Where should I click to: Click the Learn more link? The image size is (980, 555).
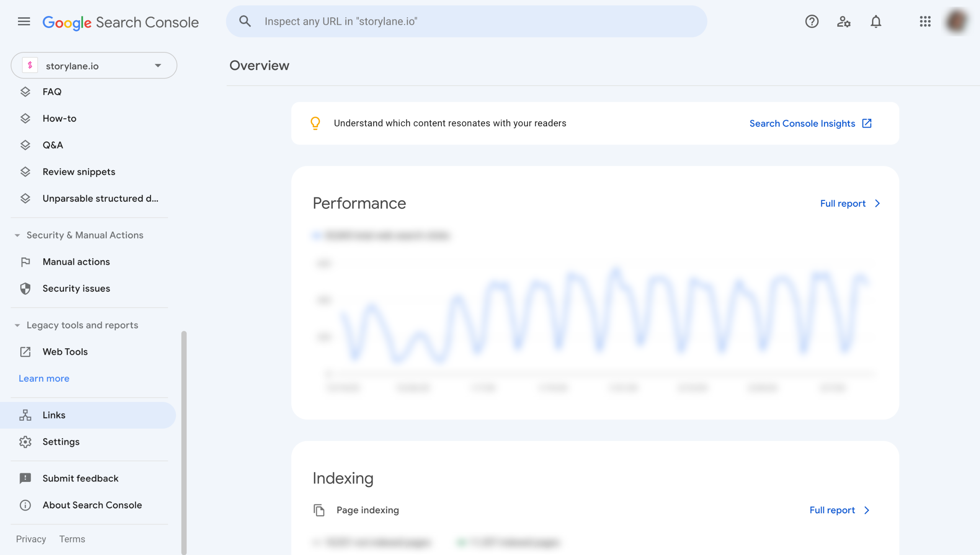tap(44, 379)
